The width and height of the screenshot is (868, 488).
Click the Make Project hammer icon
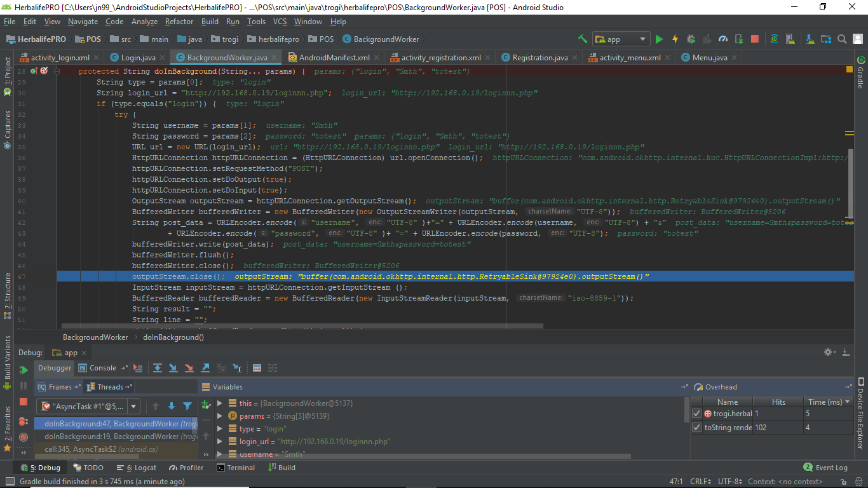[583, 39]
